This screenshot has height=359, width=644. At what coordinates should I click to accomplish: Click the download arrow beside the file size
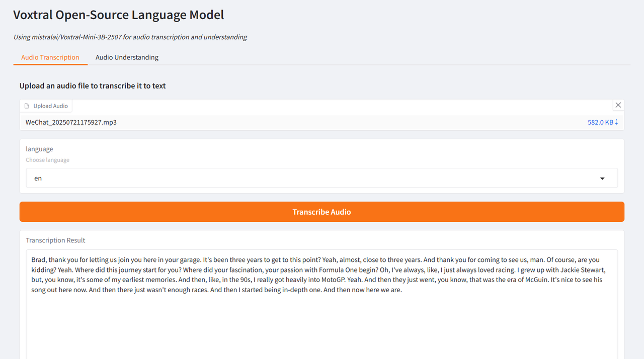[616, 122]
